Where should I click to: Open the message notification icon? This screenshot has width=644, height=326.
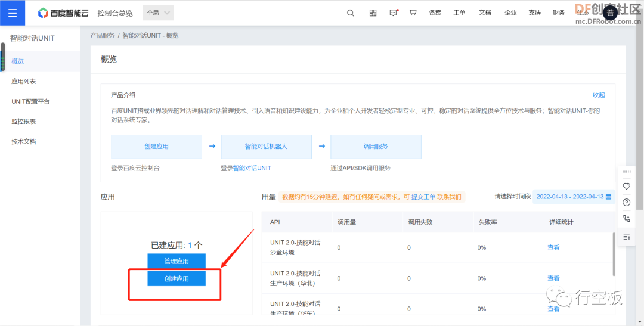point(394,13)
